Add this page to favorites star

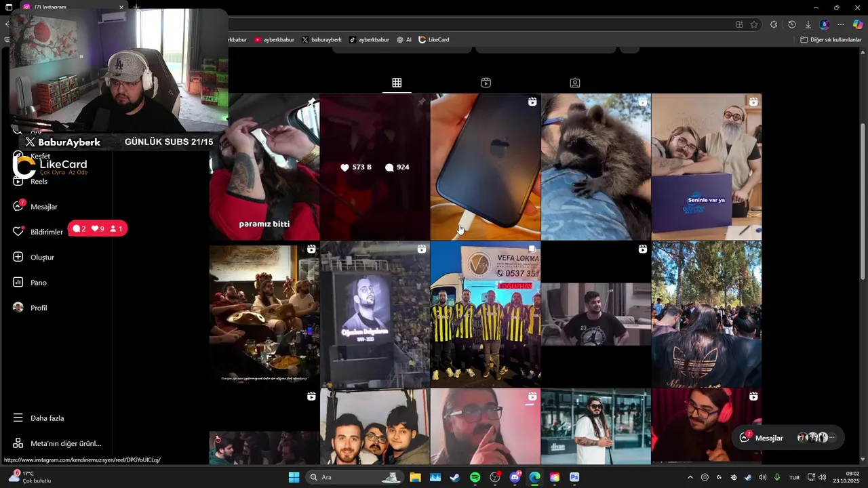click(754, 24)
